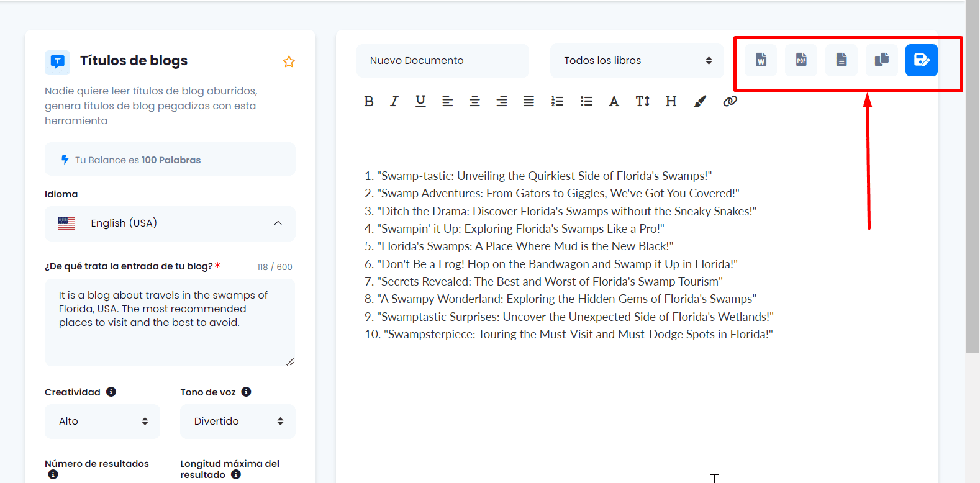Open the Idioma English (USA) dropdown
980x483 pixels.
(x=170, y=223)
